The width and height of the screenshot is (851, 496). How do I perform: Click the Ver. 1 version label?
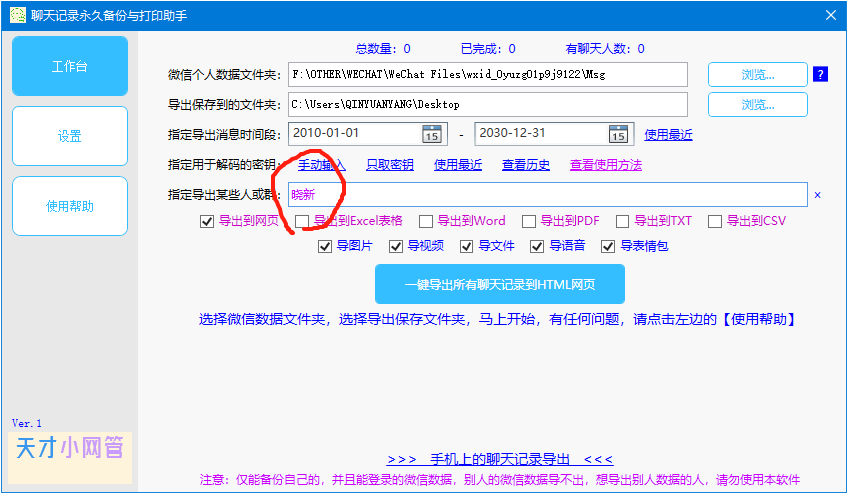point(27,423)
